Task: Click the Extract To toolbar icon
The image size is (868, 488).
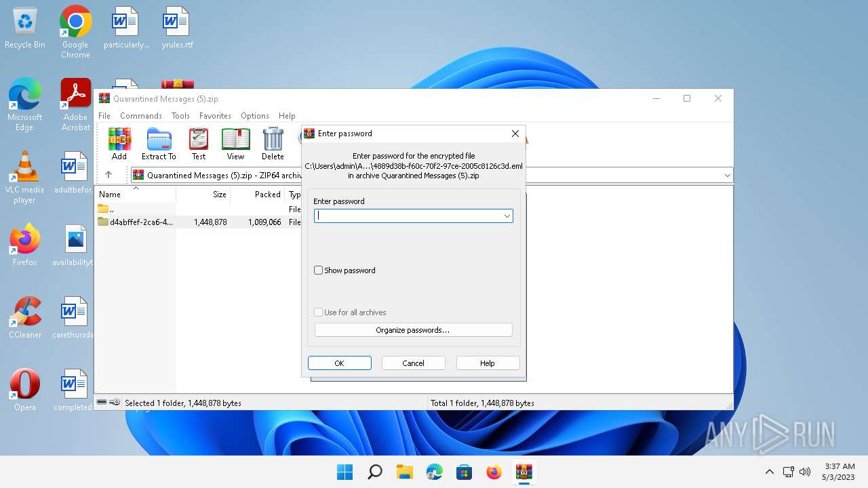Action: click(159, 144)
